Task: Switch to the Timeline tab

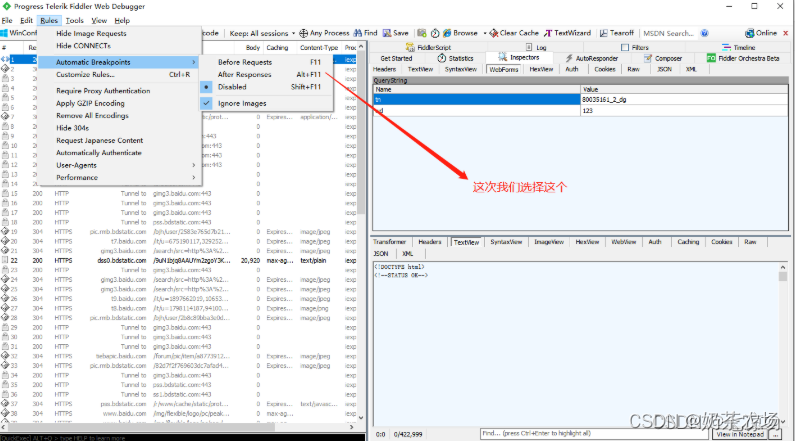Action: (x=739, y=47)
